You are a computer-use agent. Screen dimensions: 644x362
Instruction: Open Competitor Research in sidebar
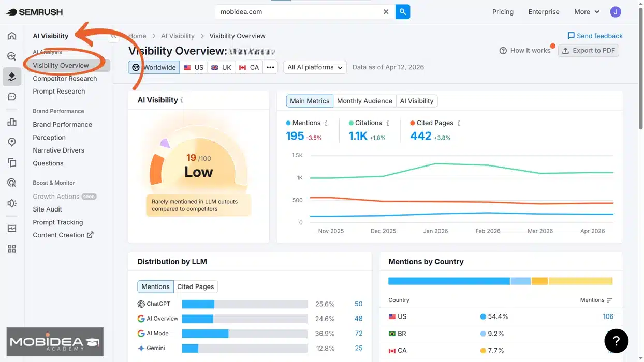click(x=65, y=79)
